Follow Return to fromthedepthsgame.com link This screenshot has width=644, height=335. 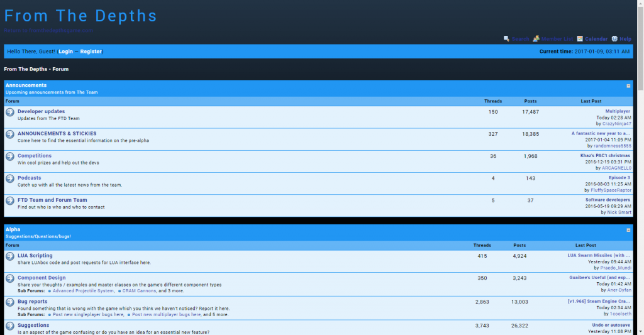(48, 30)
